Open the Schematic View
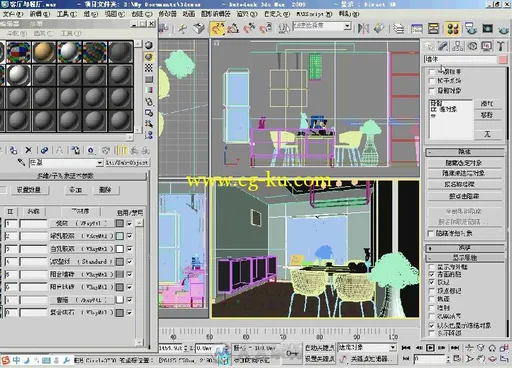The width and height of the screenshot is (512, 368). [x=433, y=29]
